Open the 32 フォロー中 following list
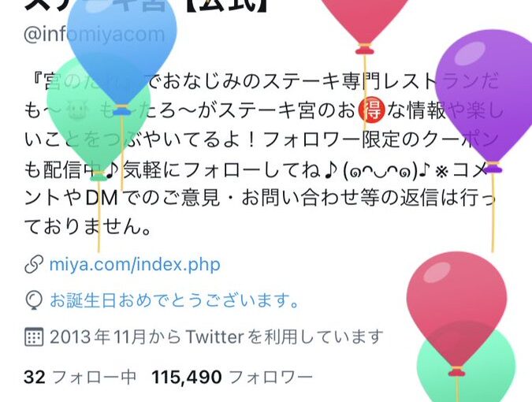532x402 pixels. click(80, 377)
